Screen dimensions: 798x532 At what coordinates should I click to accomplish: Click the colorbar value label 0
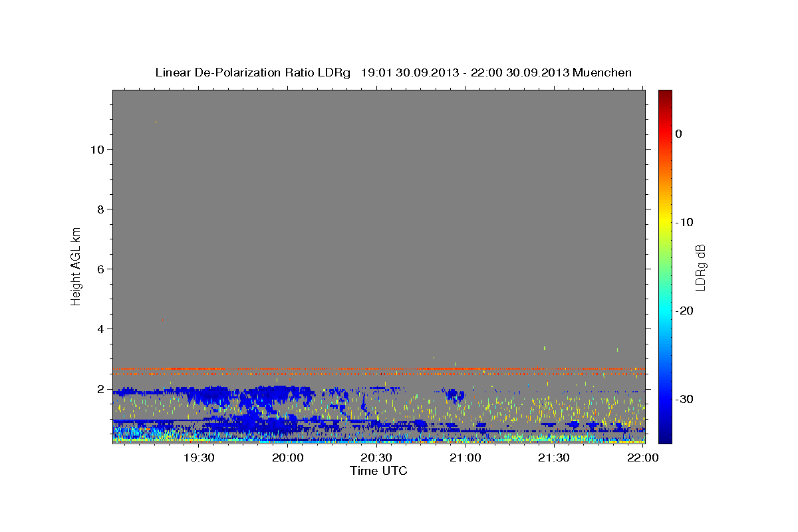tap(679, 134)
